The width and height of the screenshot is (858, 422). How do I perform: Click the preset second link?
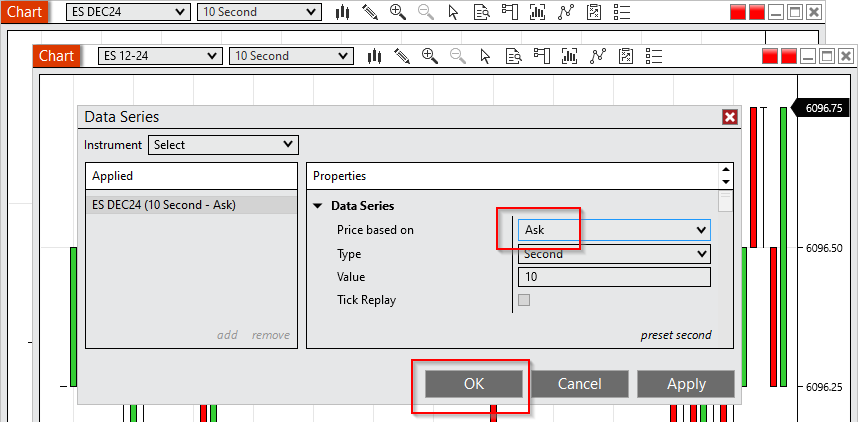pyautogui.click(x=676, y=335)
